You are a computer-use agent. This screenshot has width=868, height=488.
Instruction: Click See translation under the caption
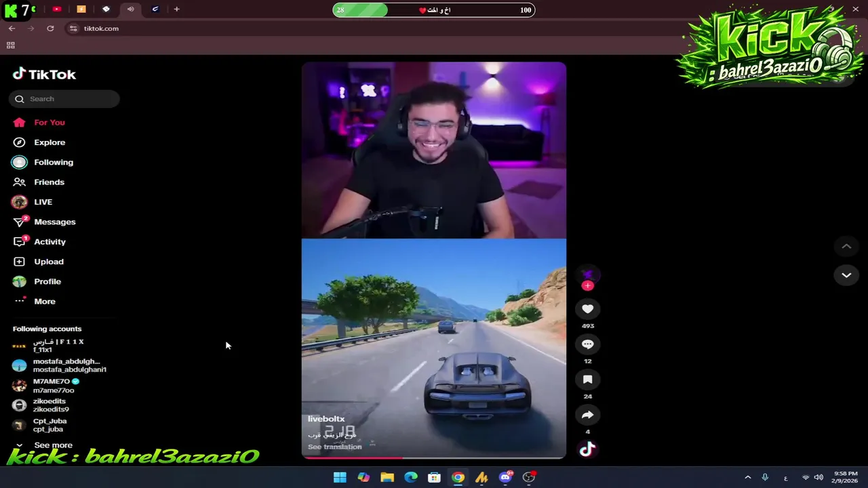coord(335,447)
